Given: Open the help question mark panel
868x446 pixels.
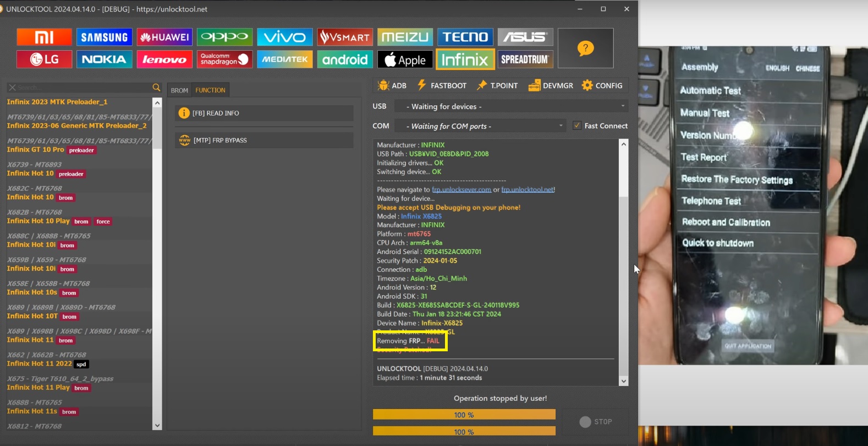Looking at the screenshot, I should (585, 48).
